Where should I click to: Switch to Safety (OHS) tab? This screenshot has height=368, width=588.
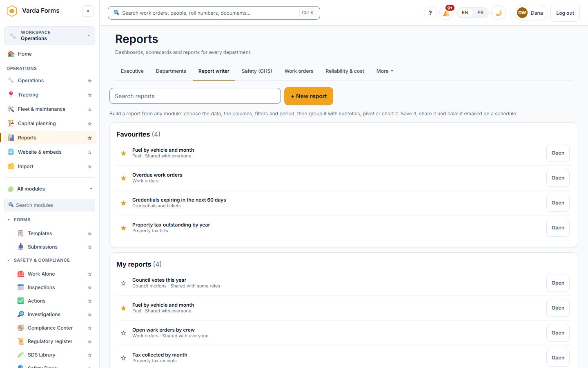(x=257, y=71)
